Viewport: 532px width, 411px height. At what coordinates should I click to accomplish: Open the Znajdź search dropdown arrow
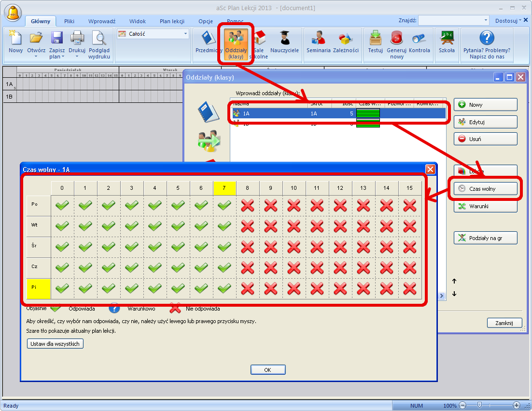[x=486, y=20]
